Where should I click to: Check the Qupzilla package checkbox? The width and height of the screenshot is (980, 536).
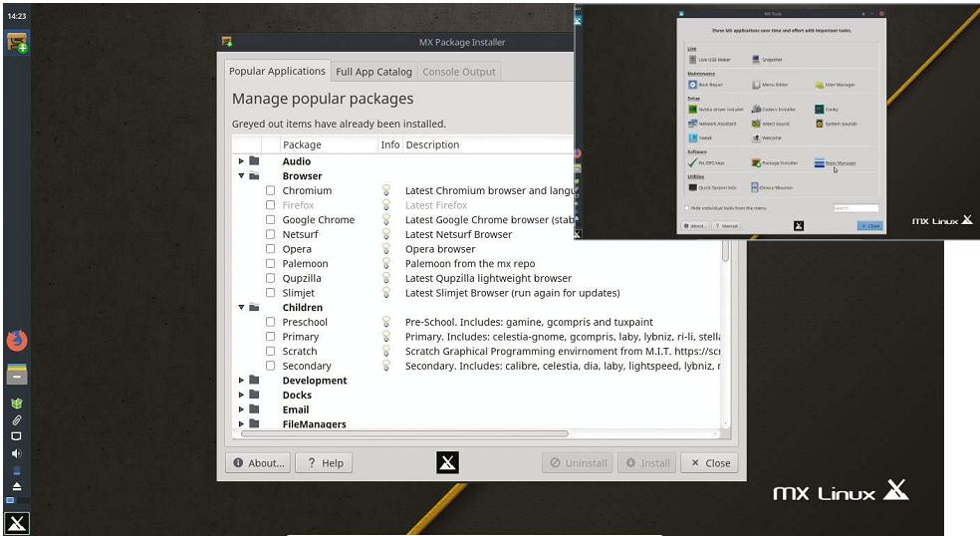pyautogui.click(x=270, y=278)
